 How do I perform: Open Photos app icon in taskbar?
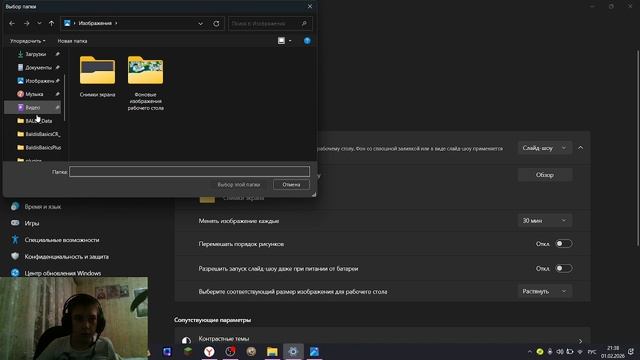coord(314,351)
